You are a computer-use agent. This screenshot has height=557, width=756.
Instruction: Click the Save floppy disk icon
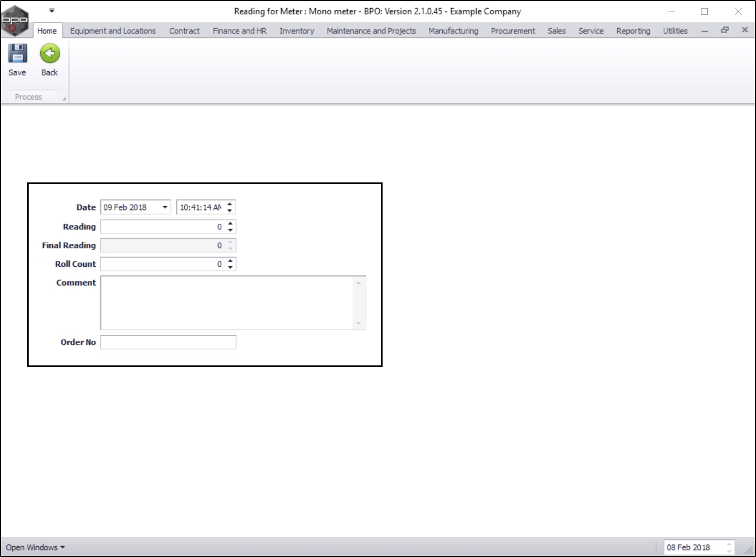coord(17,53)
